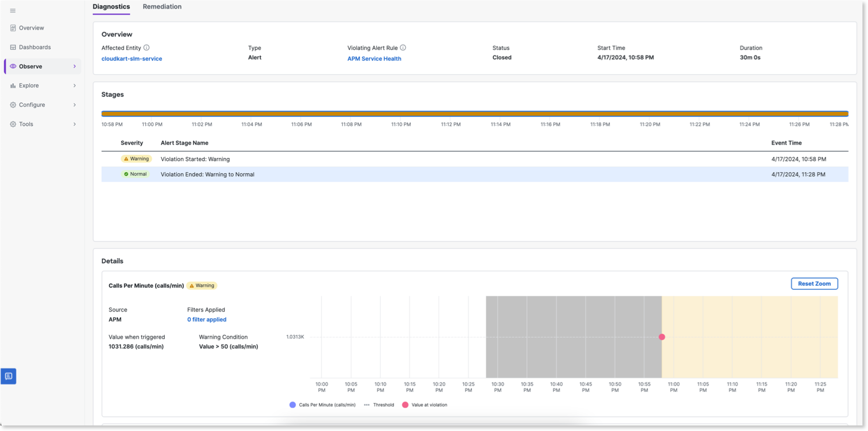Select Configure label in the sidebar
The image size is (868, 431).
pos(32,105)
